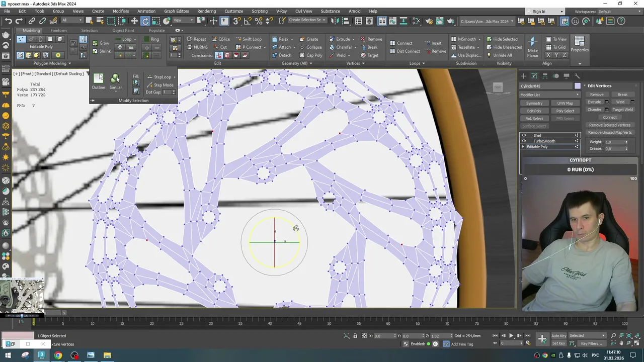This screenshot has height=362, width=644.
Task: Open the Hierarchy panel tab icon
Action: coord(545,76)
